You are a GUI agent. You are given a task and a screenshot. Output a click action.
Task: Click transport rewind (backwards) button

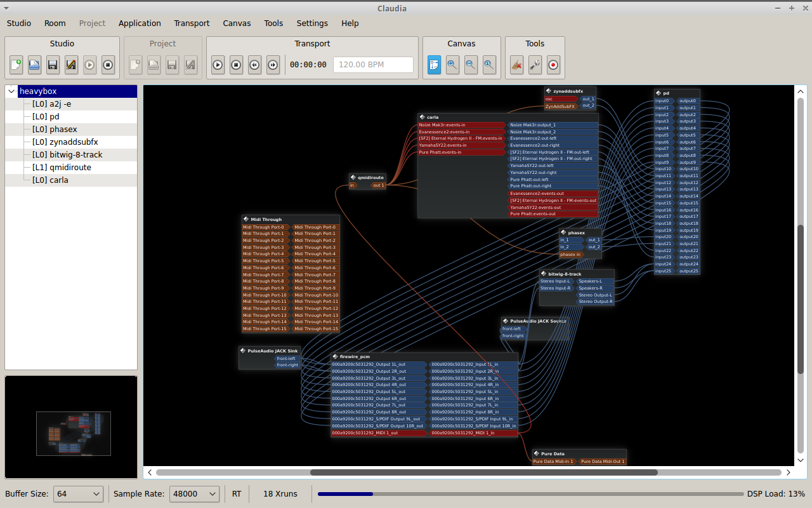click(254, 64)
